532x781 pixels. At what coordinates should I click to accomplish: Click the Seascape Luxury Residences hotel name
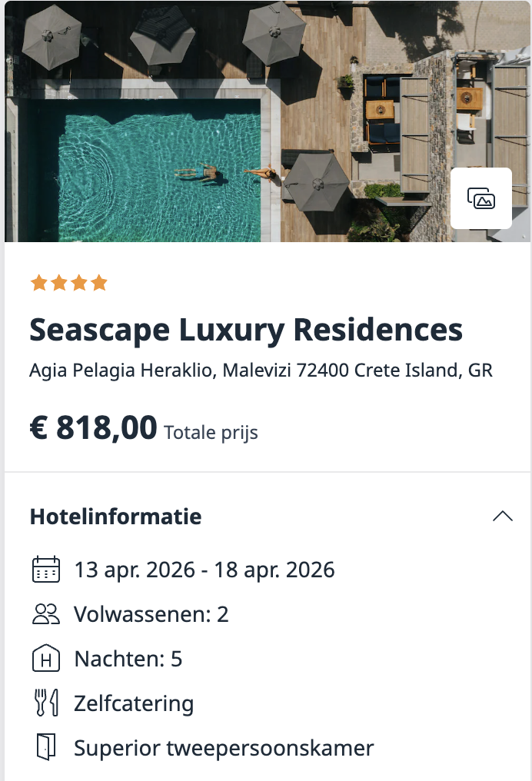coord(245,330)
